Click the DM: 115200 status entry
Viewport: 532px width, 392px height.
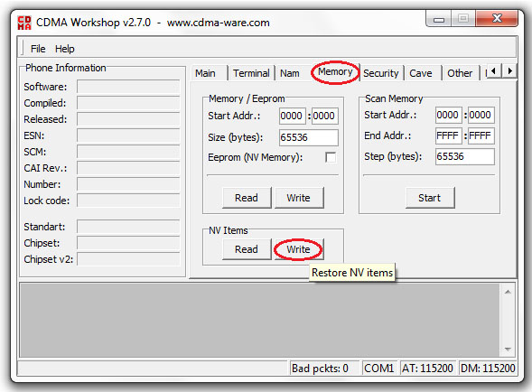(487, 369)
